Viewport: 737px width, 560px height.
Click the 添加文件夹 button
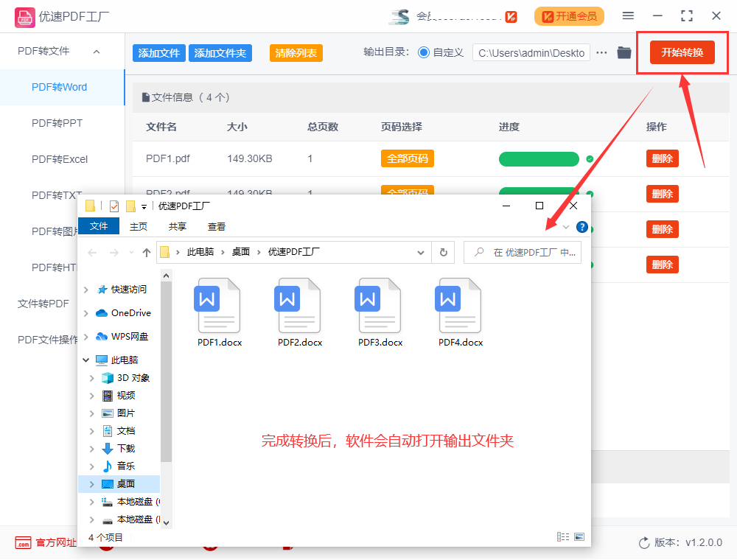coord(220,53)
